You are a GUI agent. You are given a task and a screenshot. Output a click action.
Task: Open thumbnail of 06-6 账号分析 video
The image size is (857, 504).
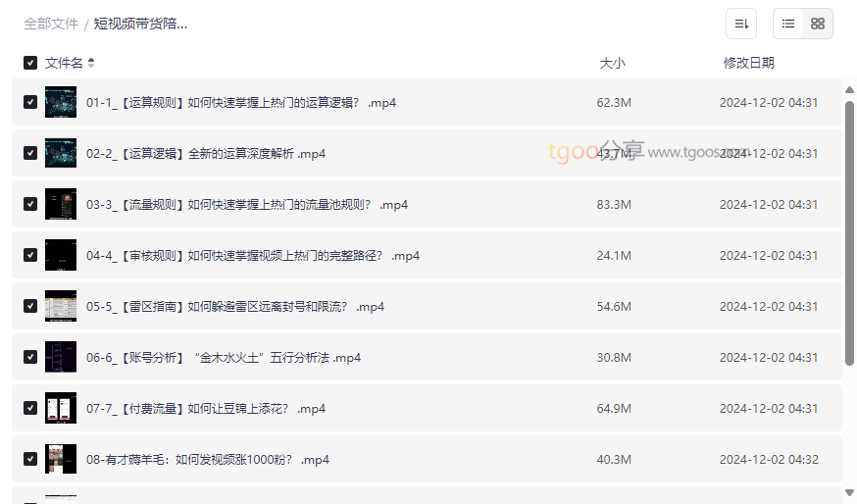(61, 357)
